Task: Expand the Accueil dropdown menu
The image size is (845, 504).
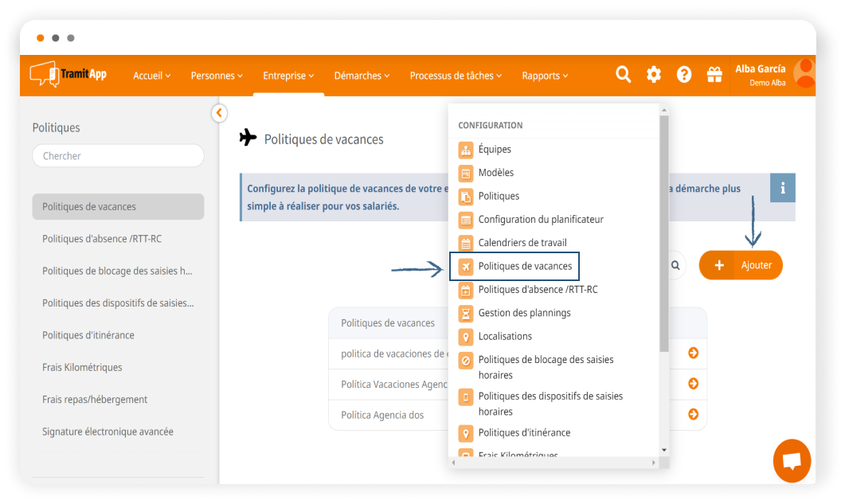Action: click(151, 76)
